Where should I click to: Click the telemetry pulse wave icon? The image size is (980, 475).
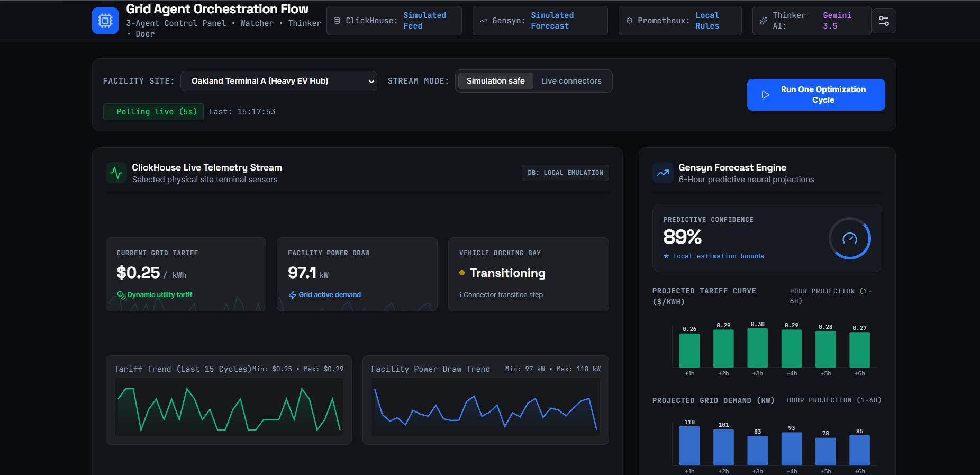click(x=116, y=173)
